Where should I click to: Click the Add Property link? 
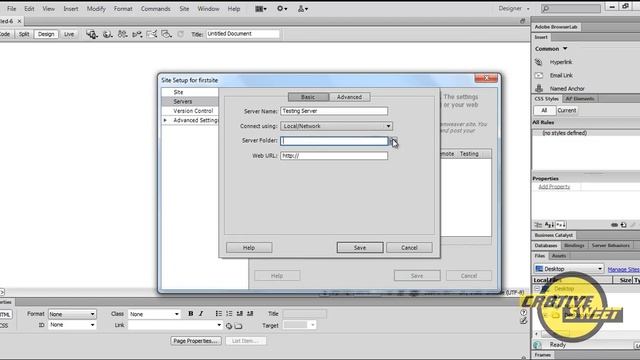tap(554, 187)
